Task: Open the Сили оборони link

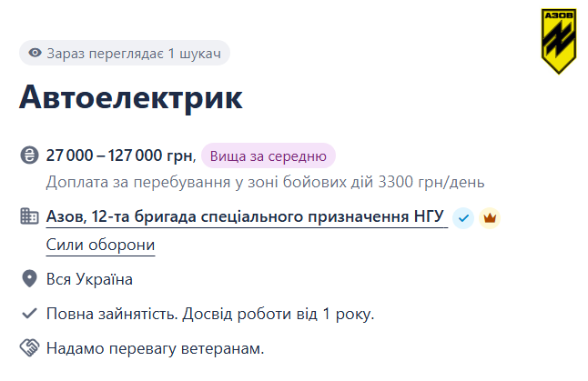Action: click(x=100, y=246)
